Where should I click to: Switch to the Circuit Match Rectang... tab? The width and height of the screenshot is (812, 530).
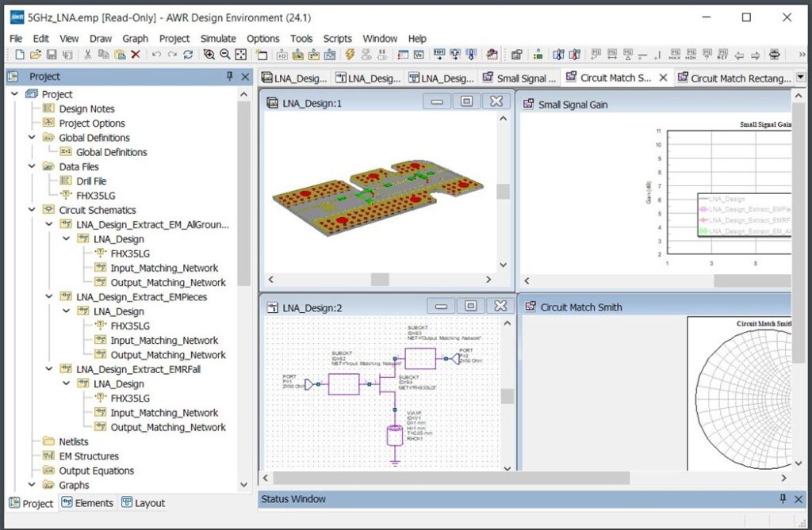[x=734, y=78]
